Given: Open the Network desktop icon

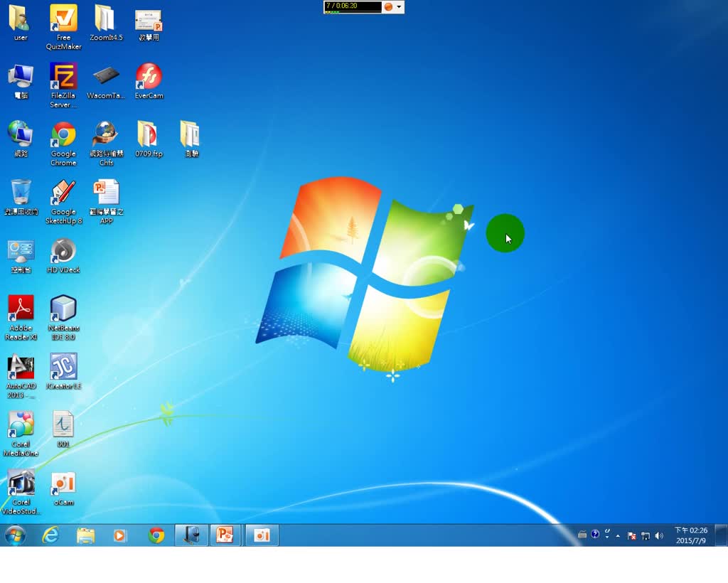Looking at the screenshot, I should coord(21,139).
